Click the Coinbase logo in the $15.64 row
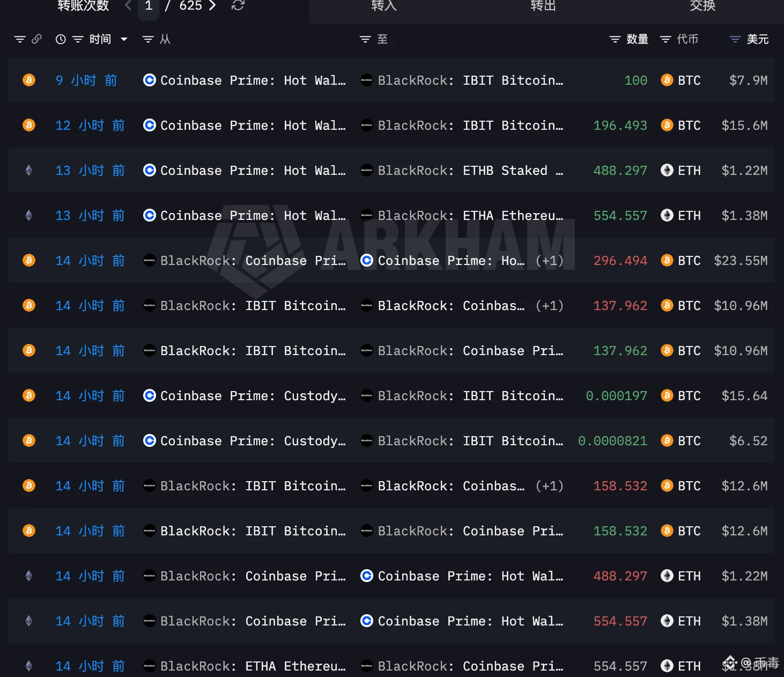This screenshot has width=784, height=677. (x=150, y=395)
